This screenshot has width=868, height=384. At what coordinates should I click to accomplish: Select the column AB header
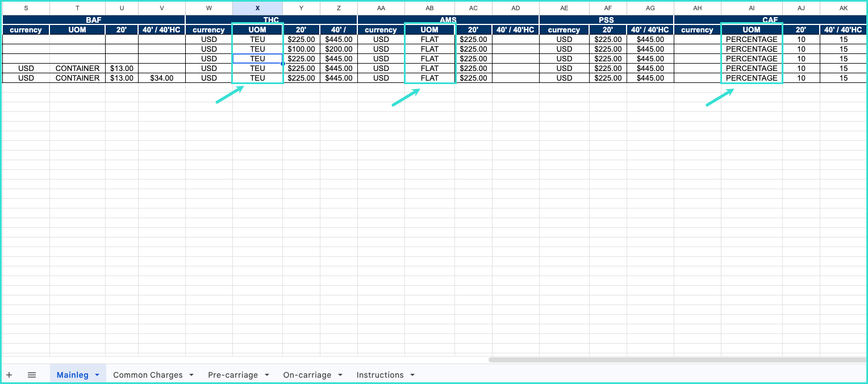coord(429,8)
